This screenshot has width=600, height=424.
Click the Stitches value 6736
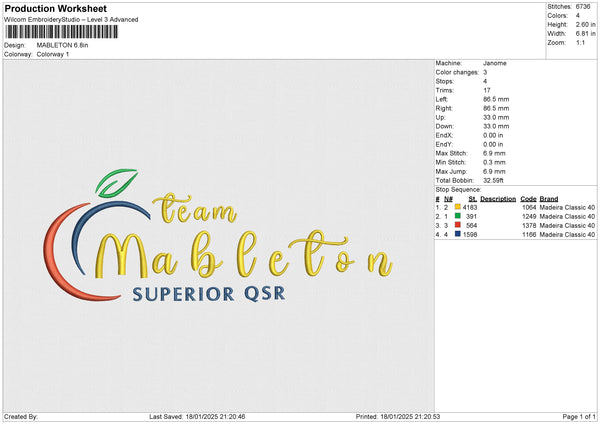[x=583, y=7]
